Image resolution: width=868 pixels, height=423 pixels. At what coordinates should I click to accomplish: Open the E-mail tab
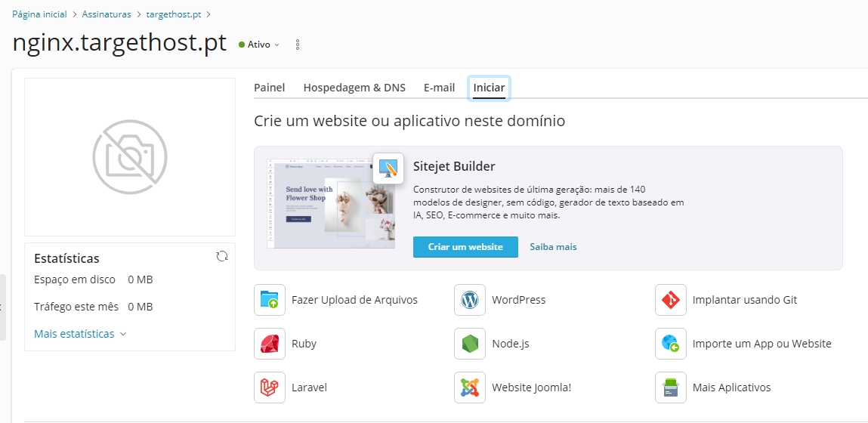[x=440, y=88]
